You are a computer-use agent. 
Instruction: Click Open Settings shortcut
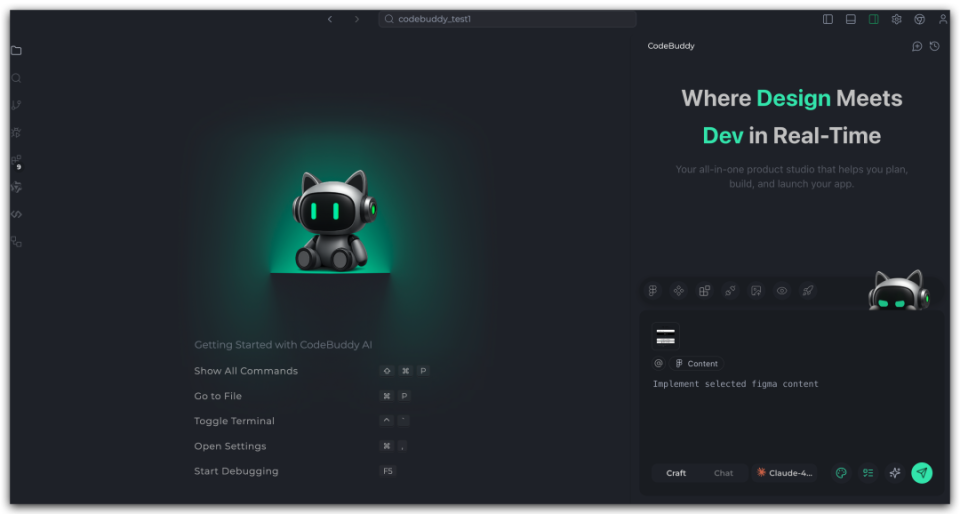[x=230, y=446]
